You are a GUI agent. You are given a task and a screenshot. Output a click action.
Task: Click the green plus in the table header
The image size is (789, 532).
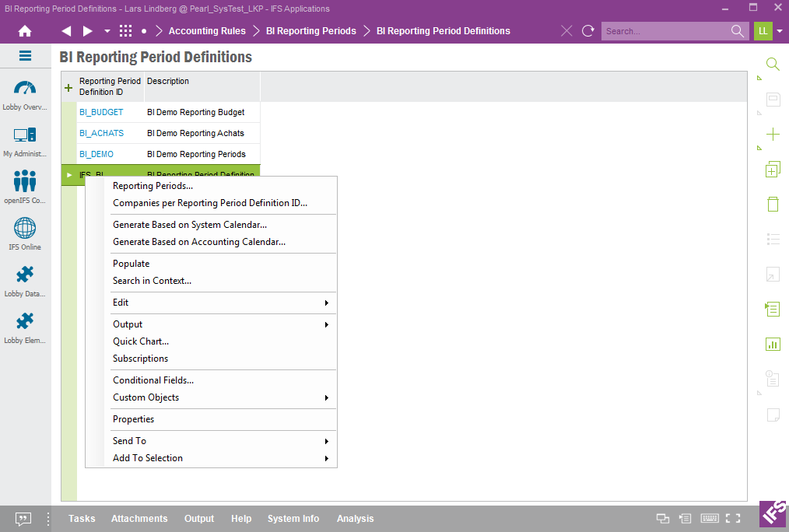pyautogui.click(x=68, y=88)
